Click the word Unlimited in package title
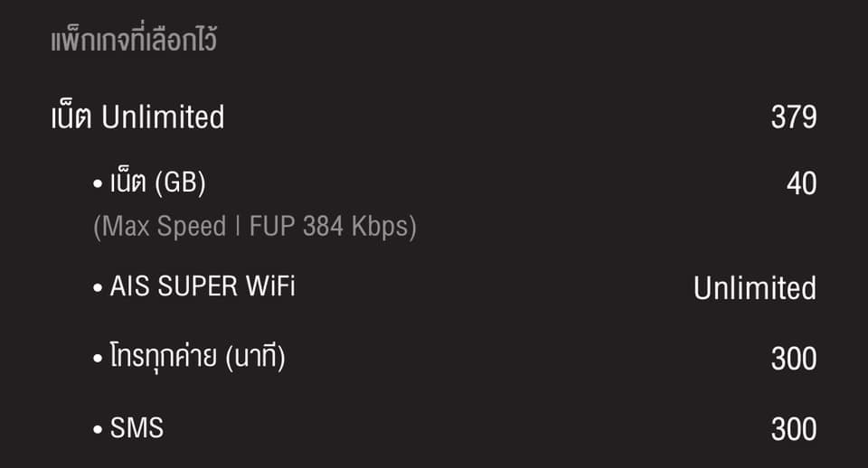 click(x=163, y=117)
